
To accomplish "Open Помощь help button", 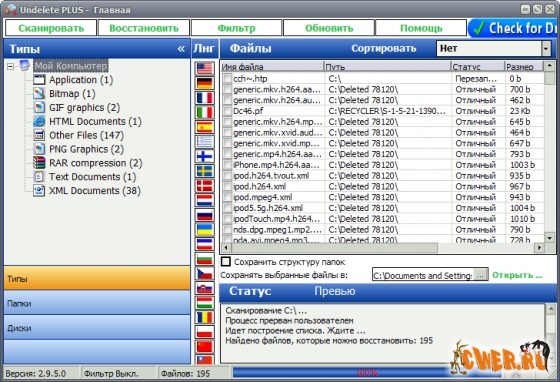I will pos(421,28).
